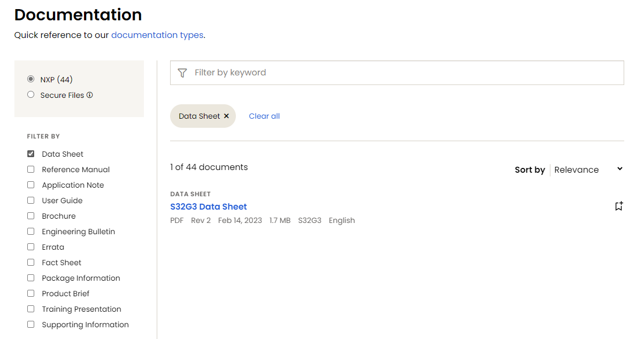Click Clear all to reset filters

pyautogui.click(x=264, y=116)
